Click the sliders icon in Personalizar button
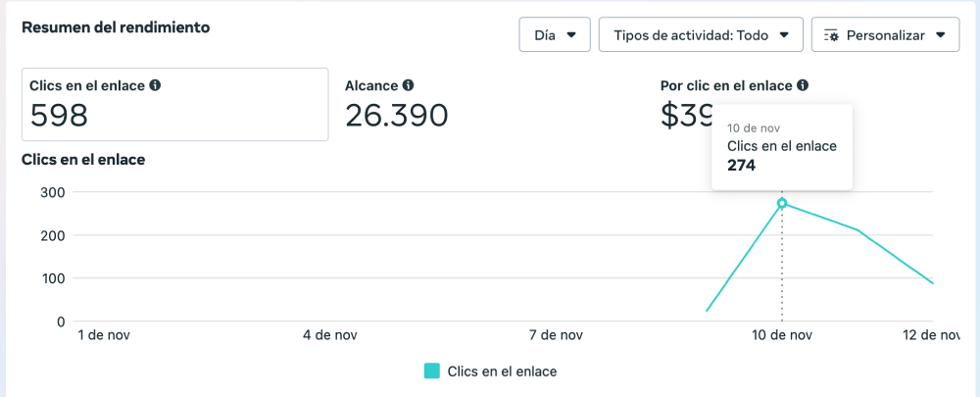The width and height of the screenshot is (980, 397). click(x=832, y=35)
